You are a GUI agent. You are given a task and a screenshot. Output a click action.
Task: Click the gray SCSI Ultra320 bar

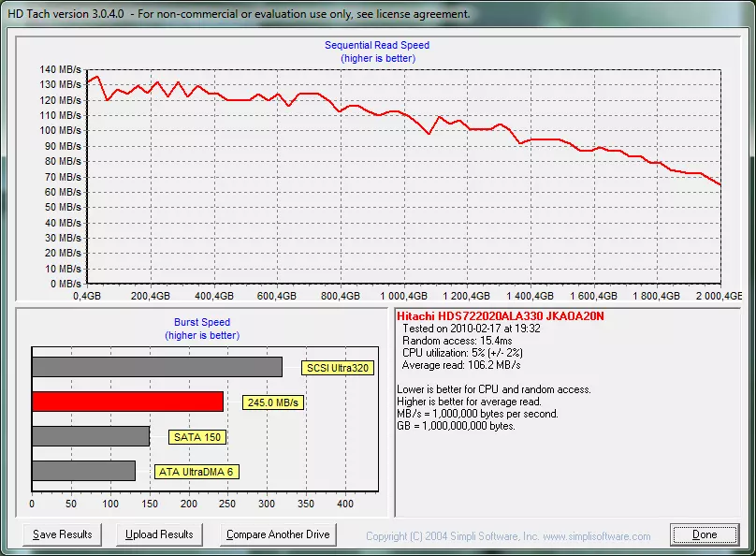(156, 367)
